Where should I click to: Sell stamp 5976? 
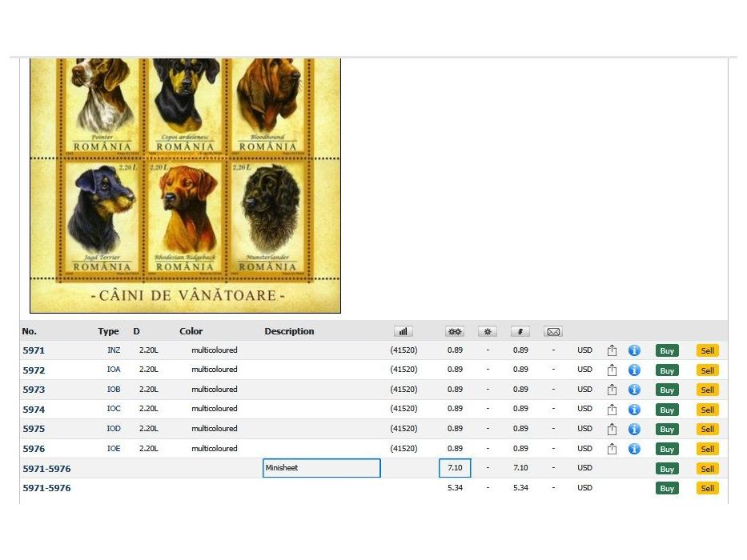point(708,449)
